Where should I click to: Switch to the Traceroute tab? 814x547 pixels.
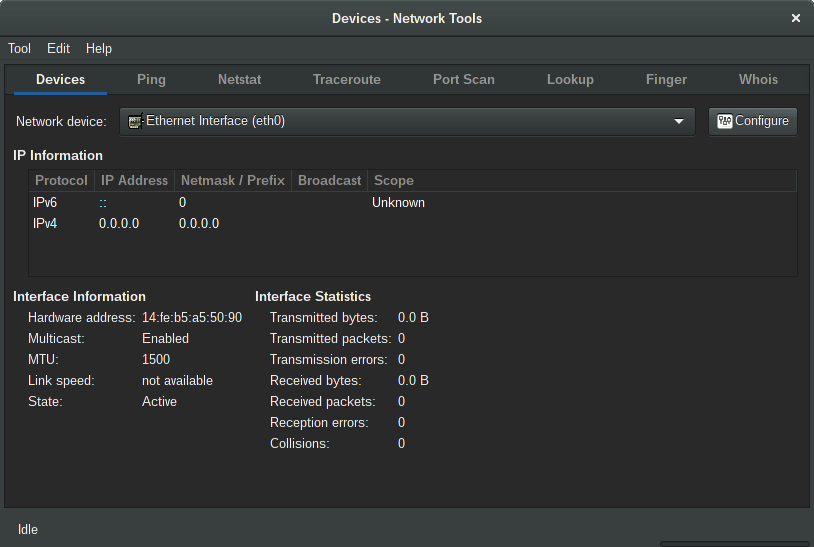pyautogui.click(x=347, y=79)
